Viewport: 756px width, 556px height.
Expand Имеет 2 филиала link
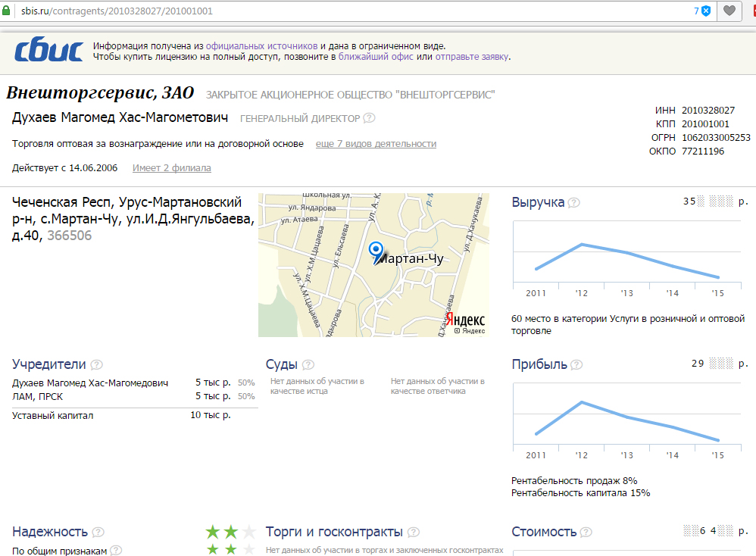click(x=171, y=168)
